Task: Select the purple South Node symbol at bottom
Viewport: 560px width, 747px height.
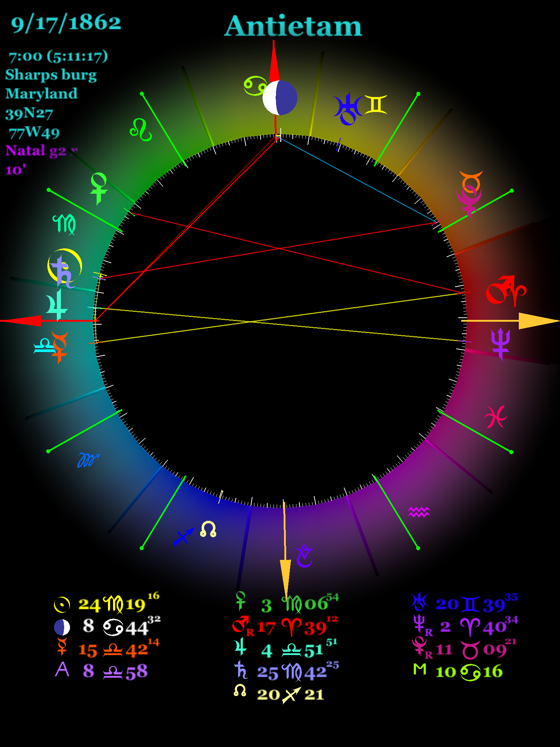Action: coord(304,556)
